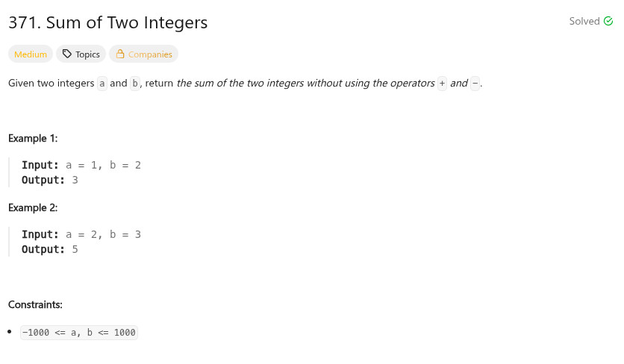This screenshot has height=364, width=624.
Task: Click Example 2 output value 5
Action: tap(75, 249)
